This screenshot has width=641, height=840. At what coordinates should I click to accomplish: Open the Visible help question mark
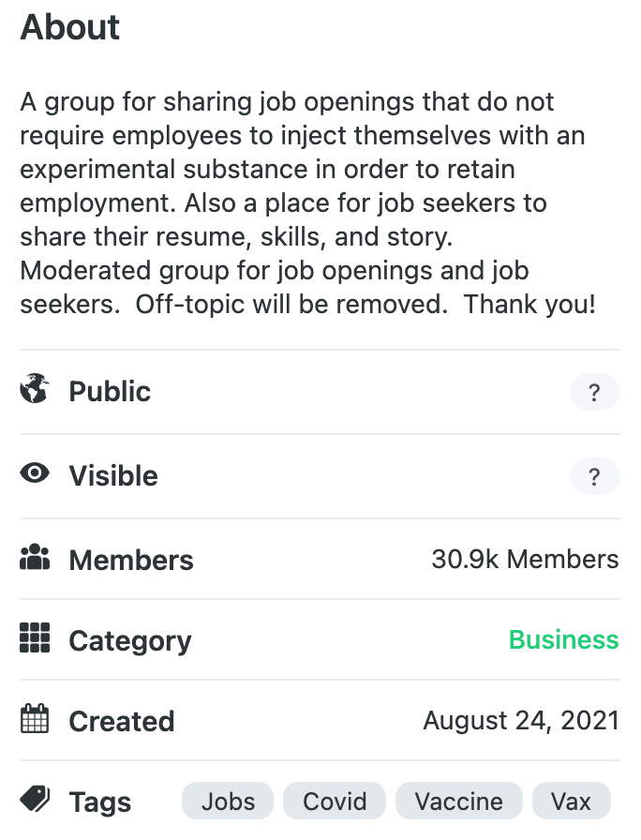tap(594, 477)
